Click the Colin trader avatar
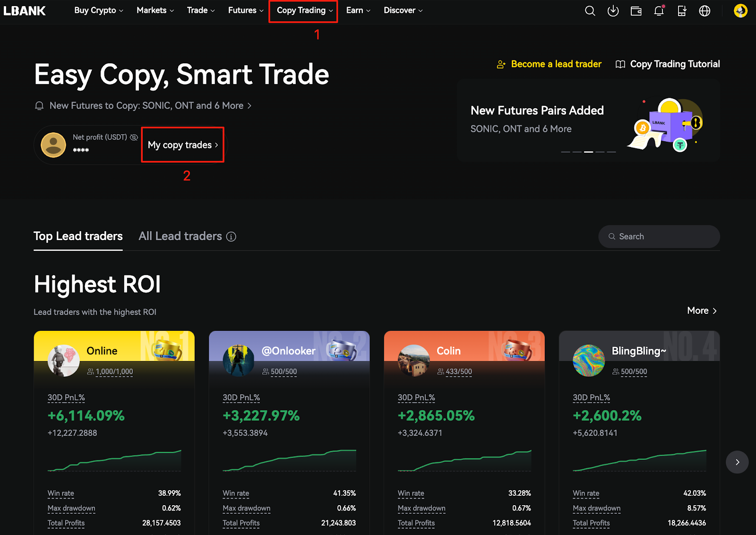Viewport: 756px width, 535px height. click(x=414, y=361)
